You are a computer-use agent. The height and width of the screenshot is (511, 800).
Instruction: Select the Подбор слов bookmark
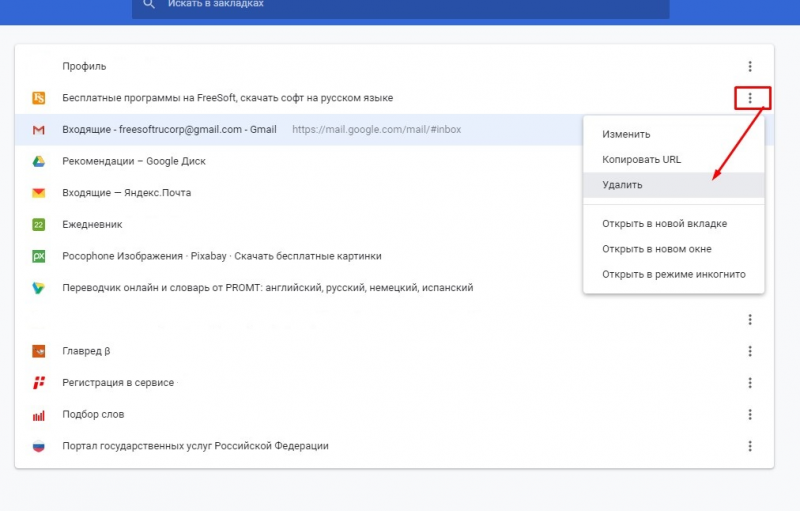point(394,415)
